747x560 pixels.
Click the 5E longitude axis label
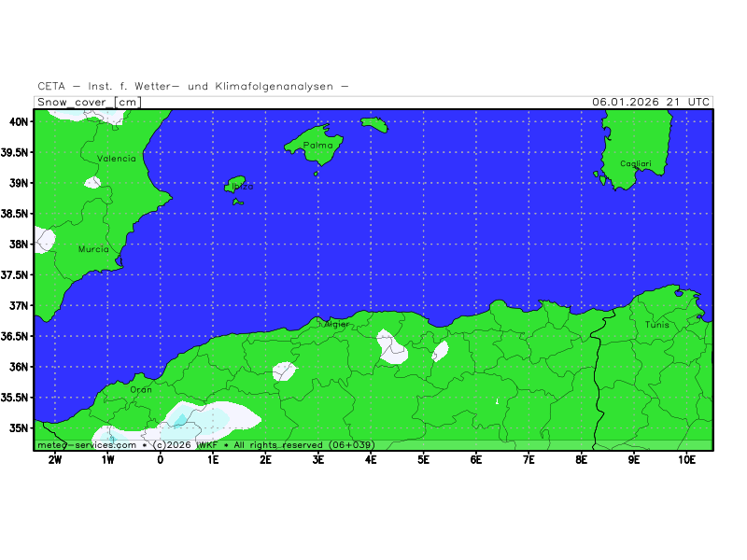point(423,459)
